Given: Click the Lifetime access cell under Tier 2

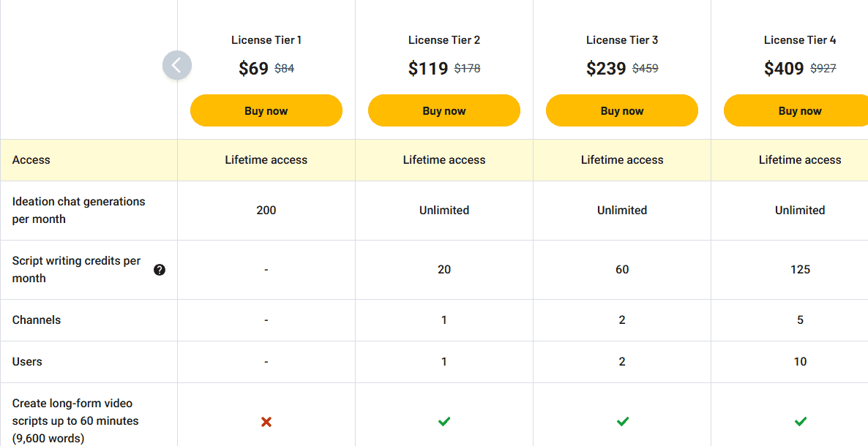Looking at the screenshot, I should (444, 159).
